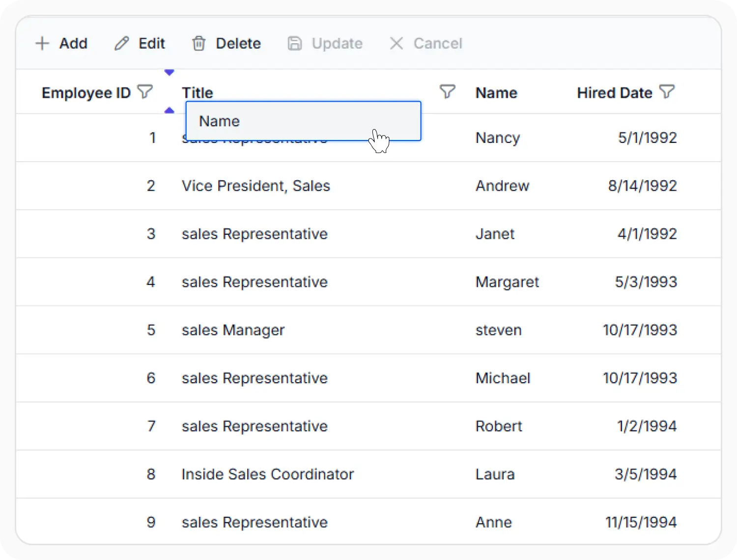Sort by Hired Date column header

615,93
